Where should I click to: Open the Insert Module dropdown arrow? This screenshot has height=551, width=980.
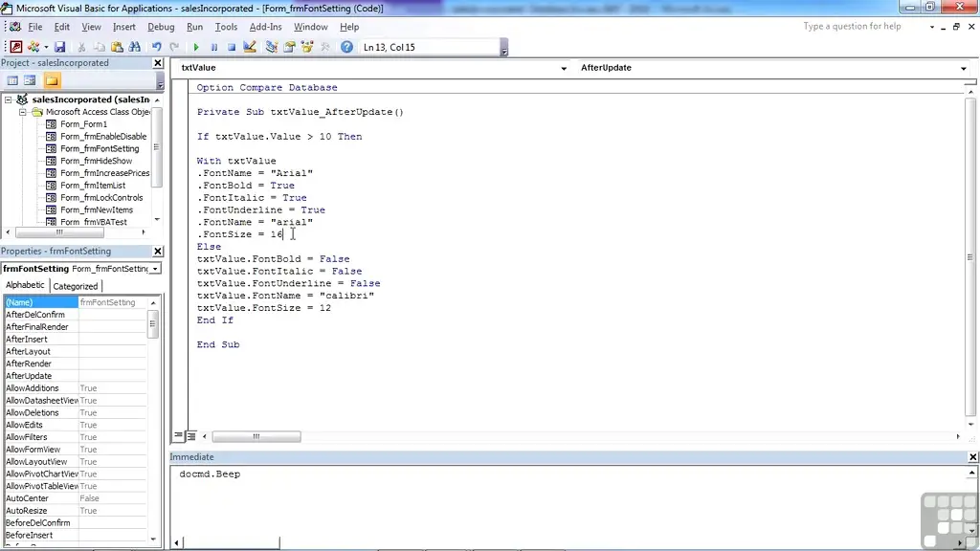pyautogui.click(x=46, y=47)
